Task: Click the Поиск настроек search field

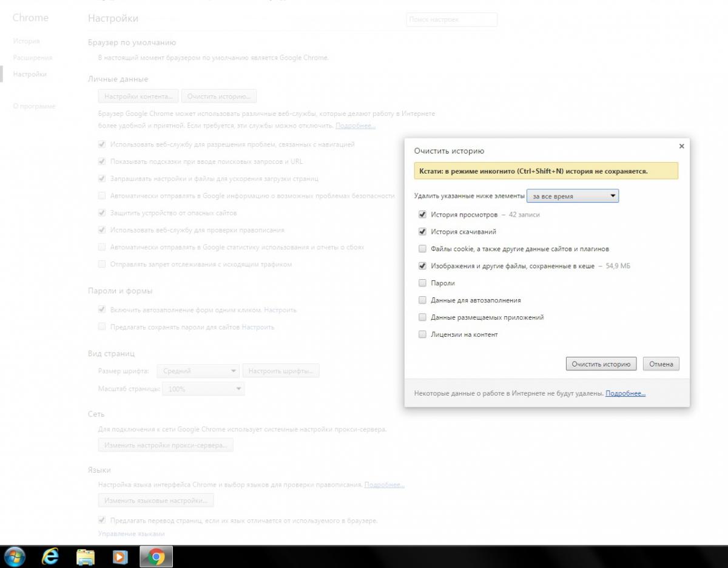Action: pyautogui.click(x=451, y=19)
